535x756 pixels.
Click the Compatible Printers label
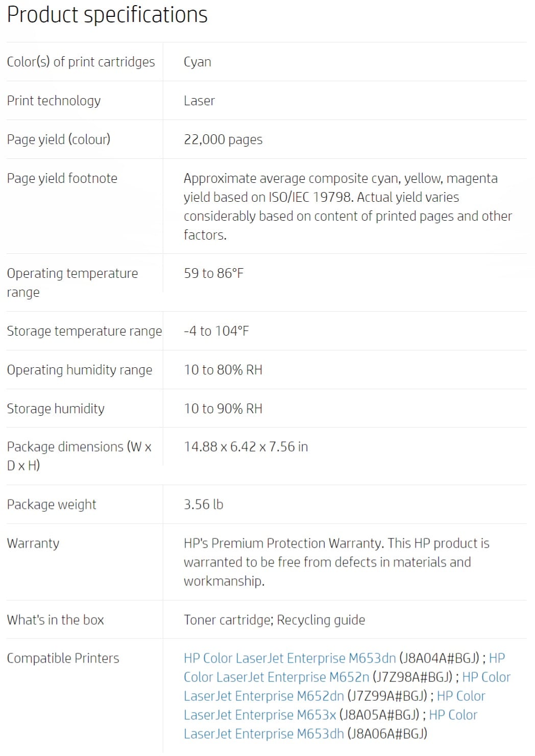63,658
